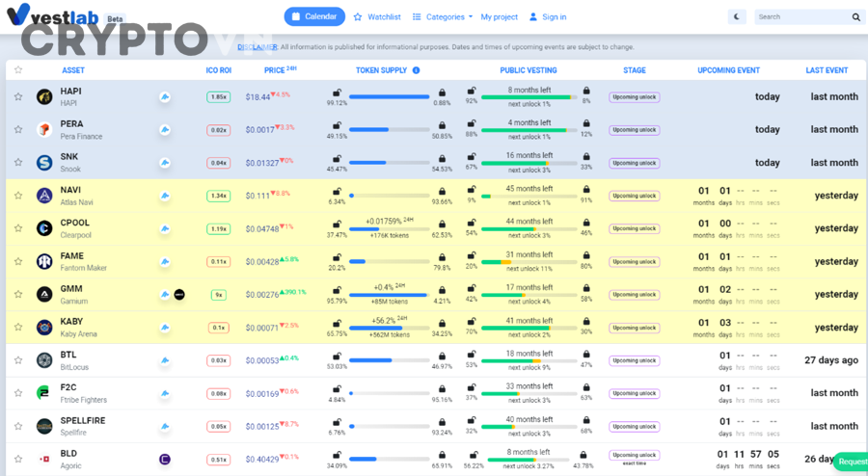The width and height of the screenshot is (868, 476).
Task: Click the PERA token logo
Action: pos(44,129)
